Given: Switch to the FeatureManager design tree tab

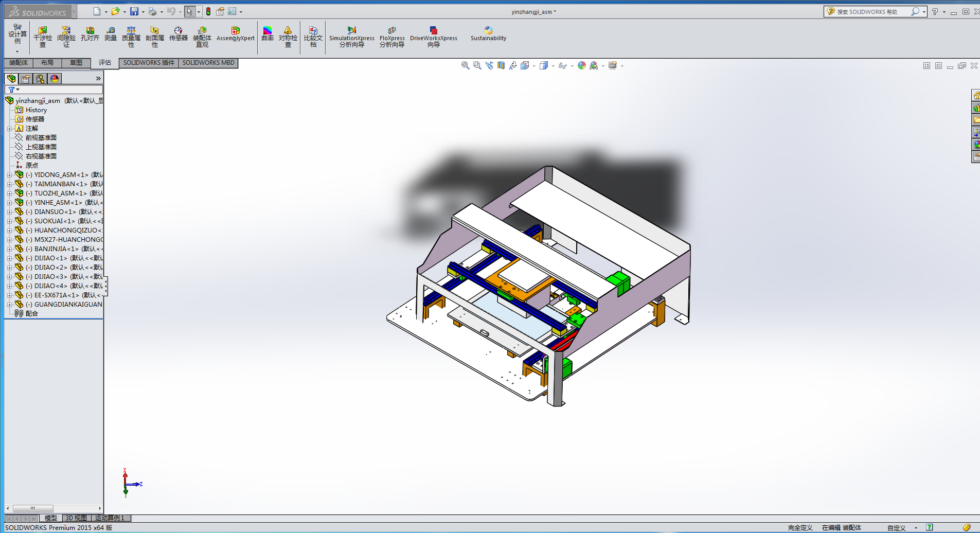Looking at the screenshot, I should (x=11, y=79).
